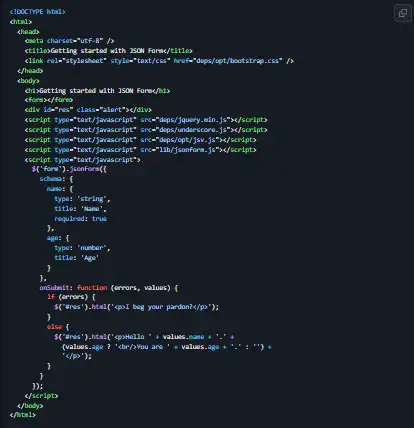Click the script line loading deps/underscore.js
Screen dimensions: 414x428
click(x=146, y=130)
